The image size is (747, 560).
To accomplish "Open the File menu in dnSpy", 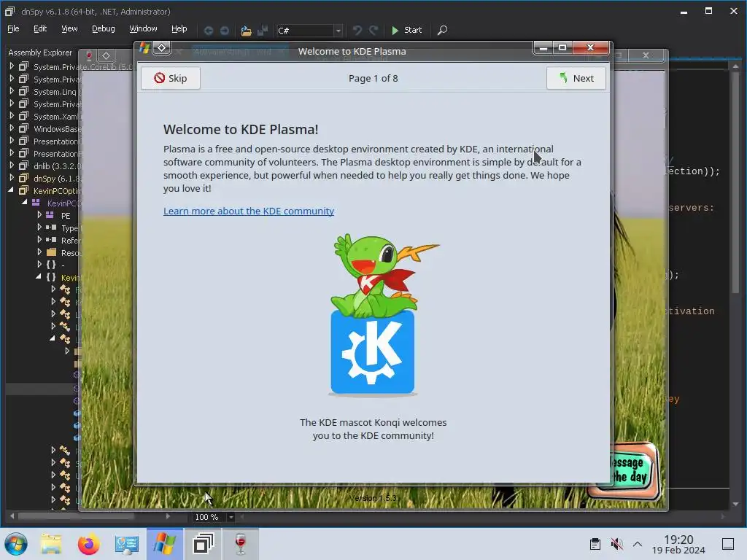I will point(13,28).
